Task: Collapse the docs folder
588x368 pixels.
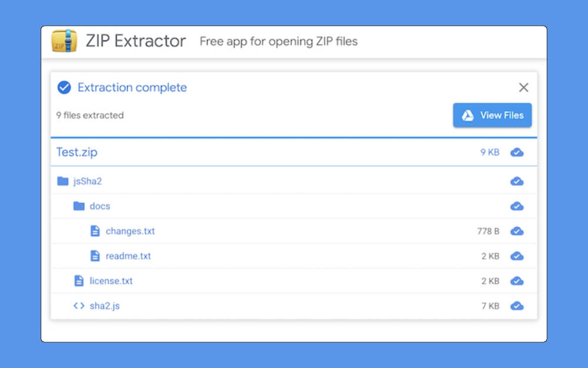Action: [x=100, y=206]
